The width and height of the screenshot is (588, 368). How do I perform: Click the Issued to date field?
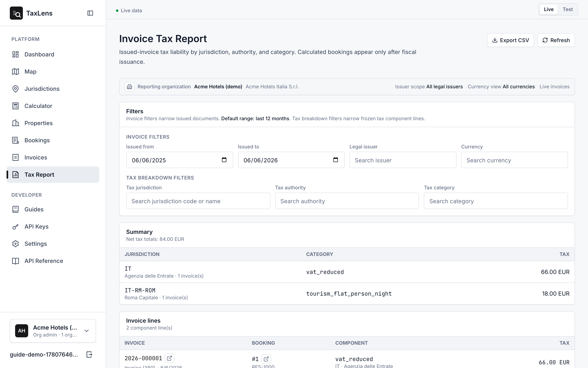tap(291, 160)
